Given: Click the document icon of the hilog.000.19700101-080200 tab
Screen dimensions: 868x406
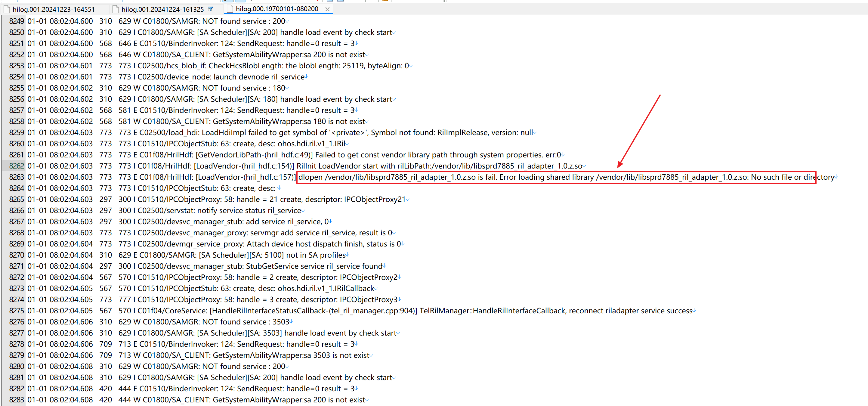Looking at the screenshot, I should 230,9.
